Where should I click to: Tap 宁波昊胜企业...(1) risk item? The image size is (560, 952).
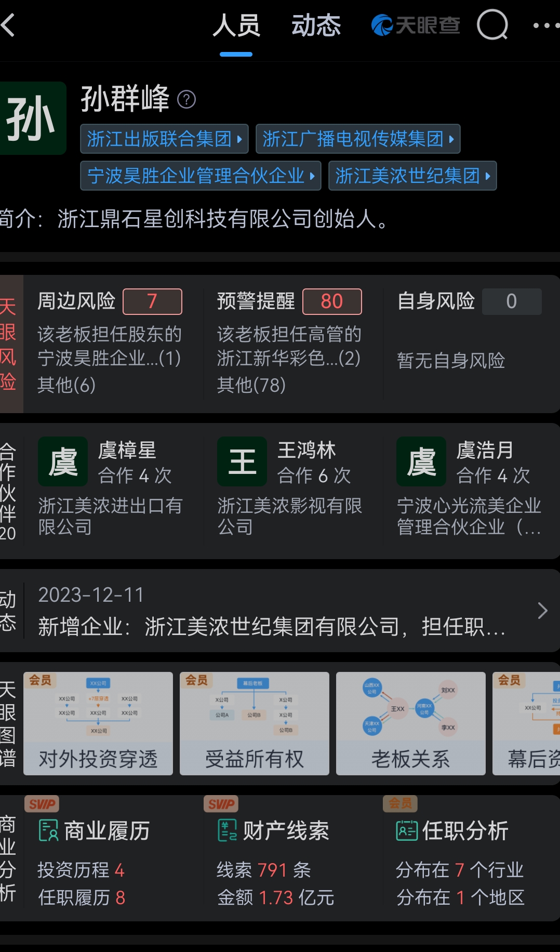coord(109,358)
